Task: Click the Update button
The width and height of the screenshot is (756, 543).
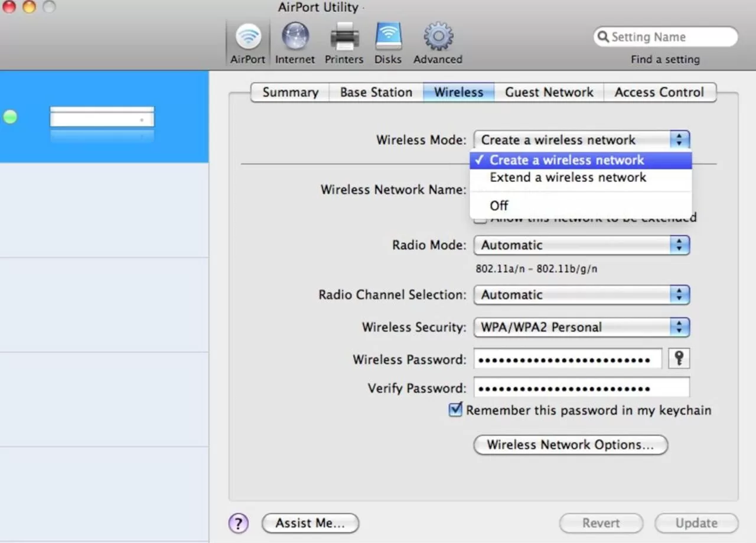Action: [696, 523]
